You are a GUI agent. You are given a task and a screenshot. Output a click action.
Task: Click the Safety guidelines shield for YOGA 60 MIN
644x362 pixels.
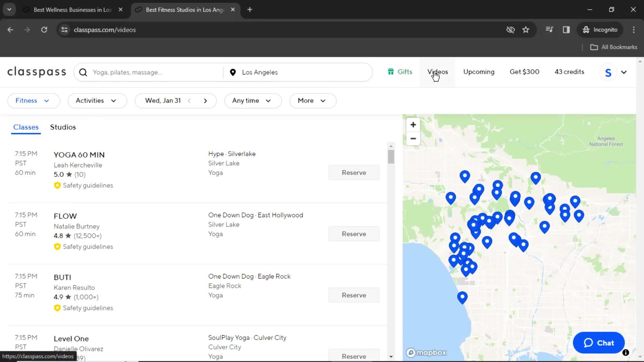click(x=57, y=185)
